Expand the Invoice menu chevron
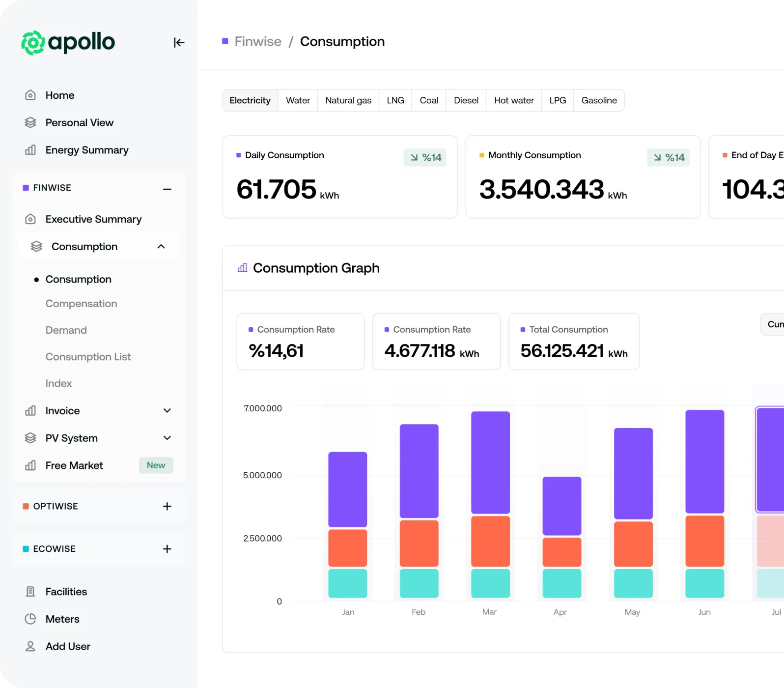This screenshot has width=784, height=688. [x=167, y=411]
